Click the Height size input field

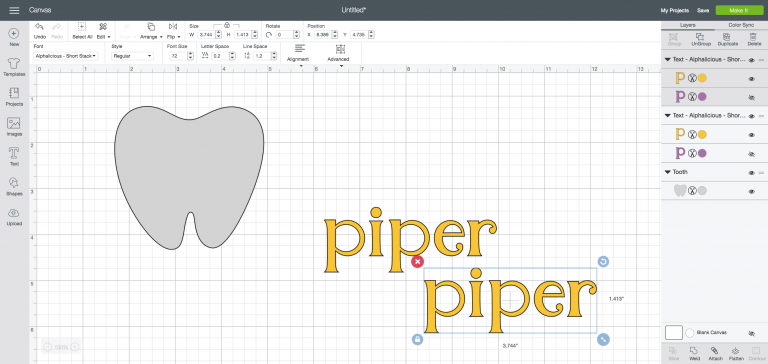242,35
